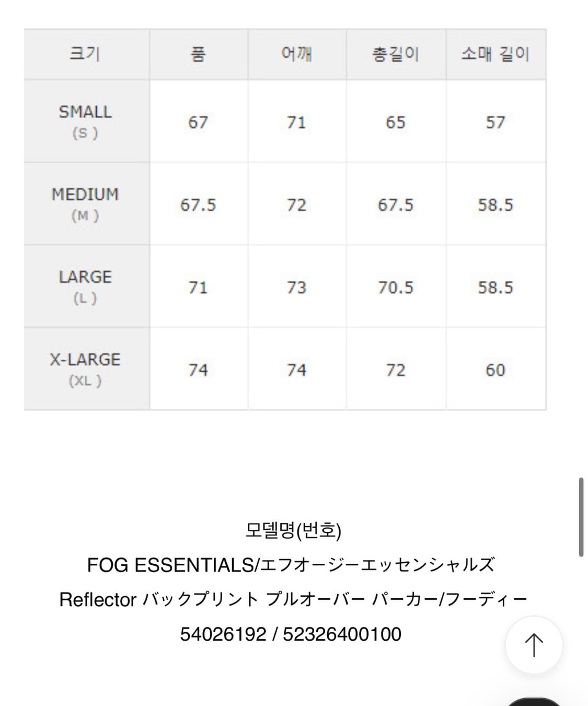Select model number 54026192 / 52326400100
This screenshot has width=588, height=706.
point(291,634)
